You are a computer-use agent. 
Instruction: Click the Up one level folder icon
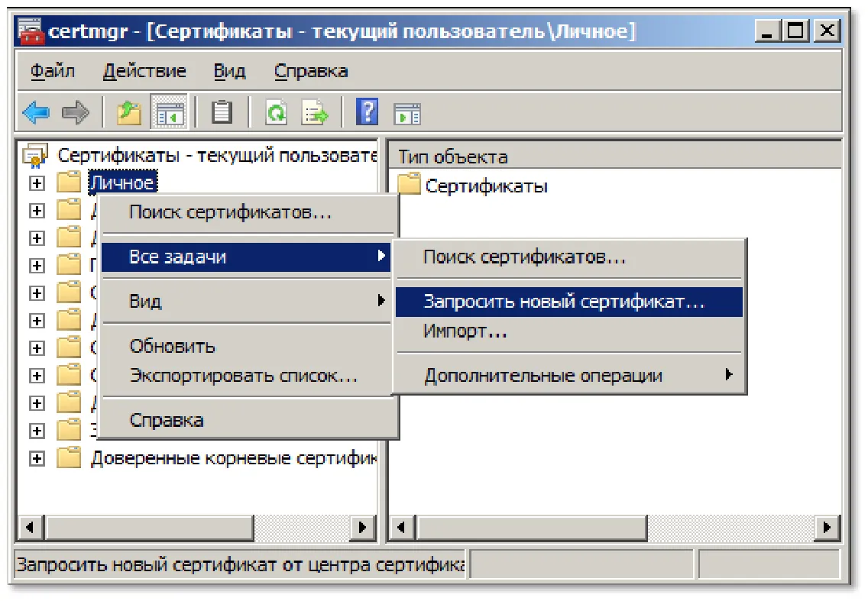pos(129,112)
